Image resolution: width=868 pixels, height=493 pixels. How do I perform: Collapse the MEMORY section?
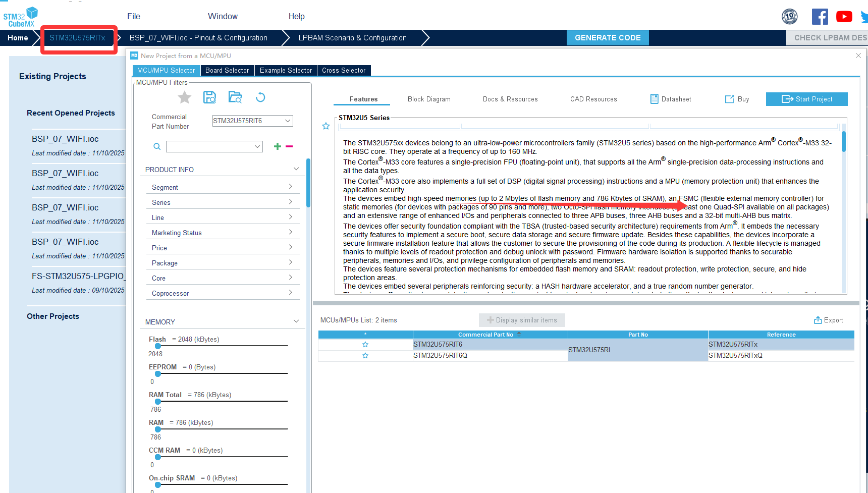click(296, 321)
